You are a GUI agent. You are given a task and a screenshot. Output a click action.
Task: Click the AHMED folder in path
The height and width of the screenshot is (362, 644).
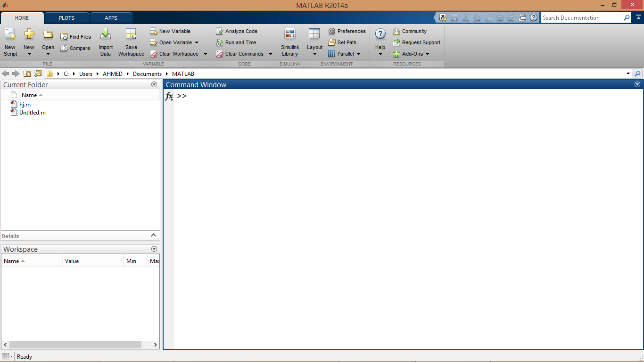113,74
